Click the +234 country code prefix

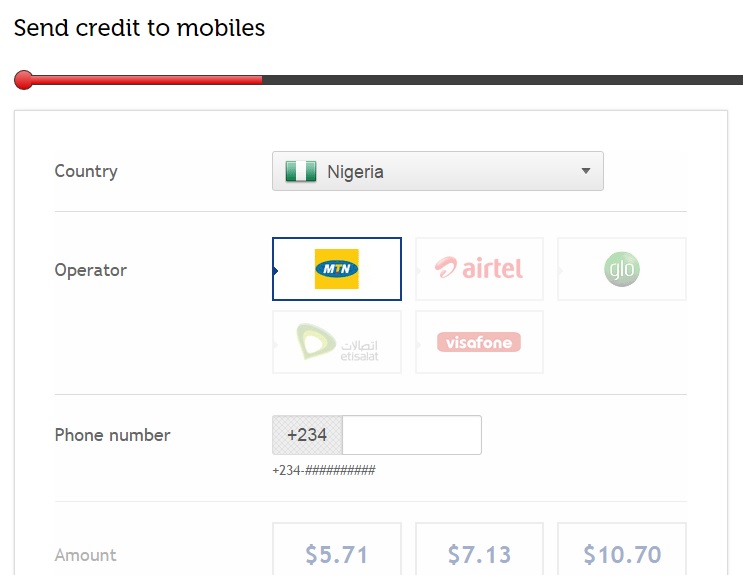pos(307,435)
